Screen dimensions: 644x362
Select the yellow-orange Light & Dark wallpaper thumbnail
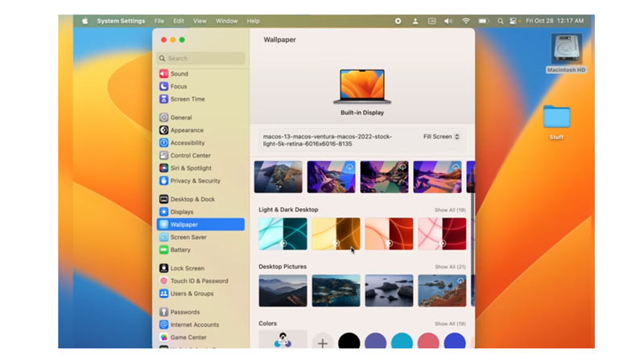tap(336, 234)
